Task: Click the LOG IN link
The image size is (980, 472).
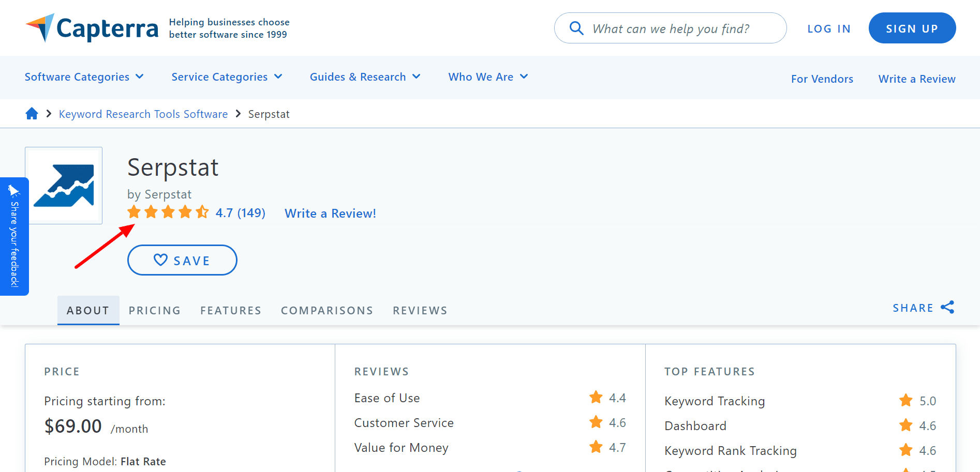Action: click(x=829, y=29)
